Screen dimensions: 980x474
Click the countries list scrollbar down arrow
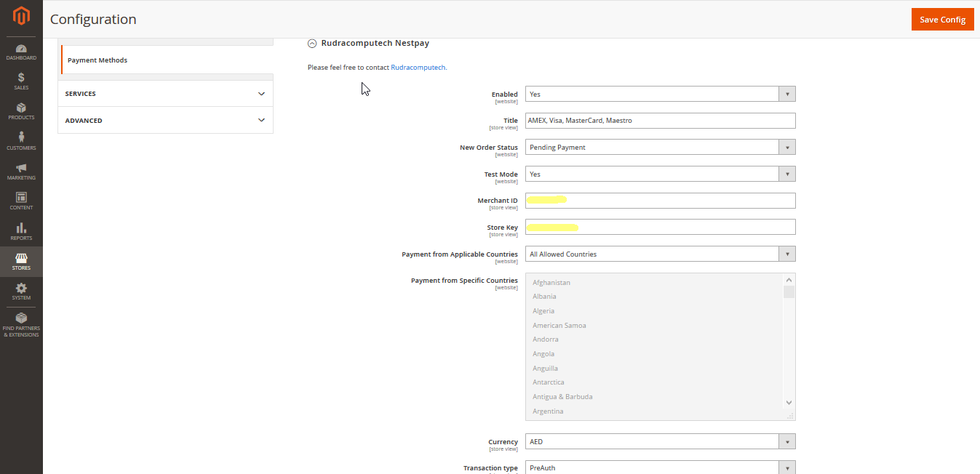tap(789, 402)
